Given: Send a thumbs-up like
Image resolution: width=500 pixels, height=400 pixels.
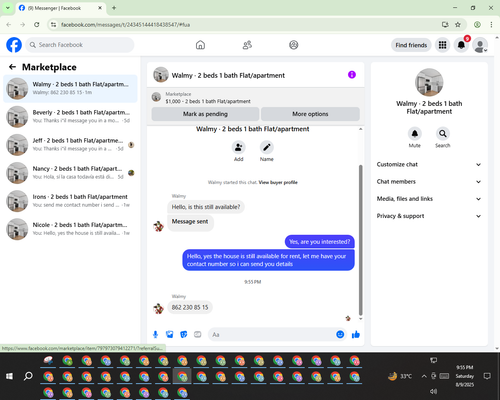Looking at the screenshot, I should tap(356, 334).
